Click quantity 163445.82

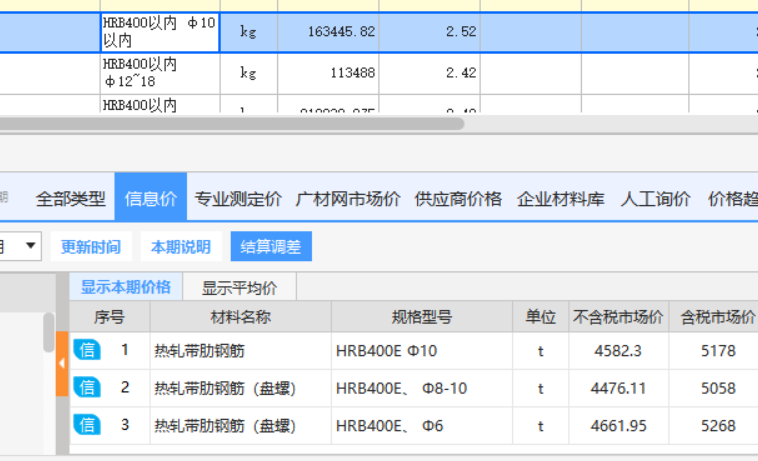point(341,31)
